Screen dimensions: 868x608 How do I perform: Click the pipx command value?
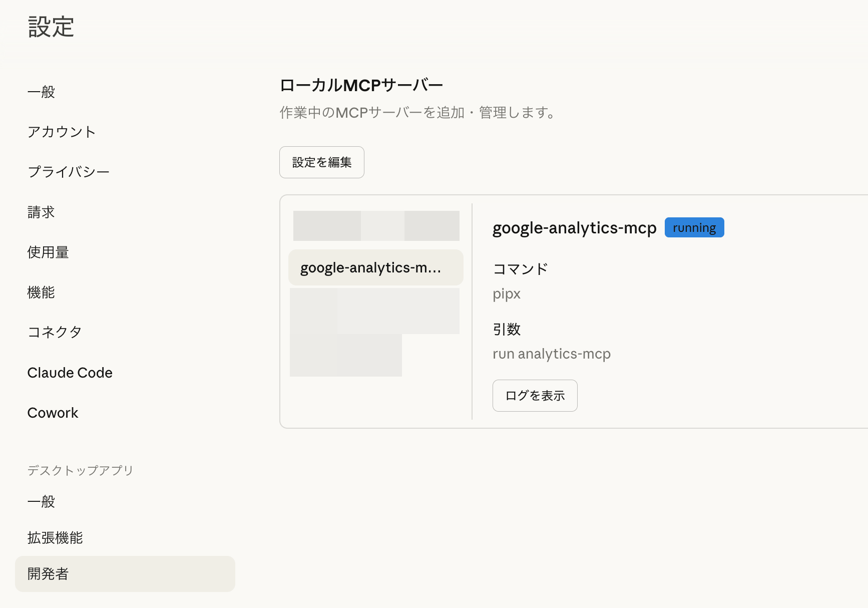tap(506, 294)
